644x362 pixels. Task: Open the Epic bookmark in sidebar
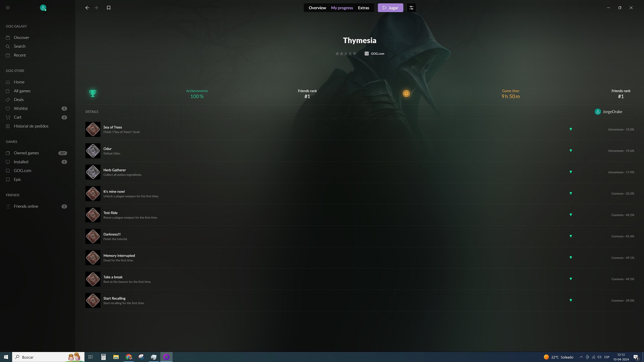click(x=17, y=179)
